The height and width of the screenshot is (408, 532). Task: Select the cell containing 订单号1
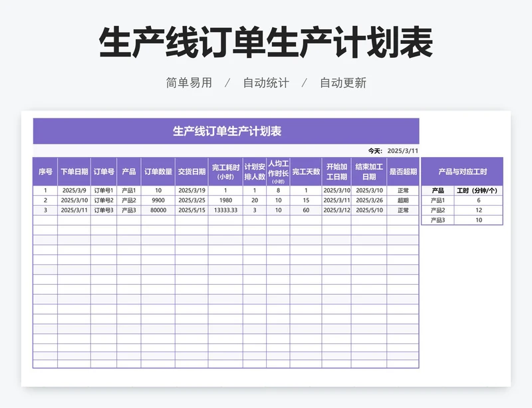104,190
